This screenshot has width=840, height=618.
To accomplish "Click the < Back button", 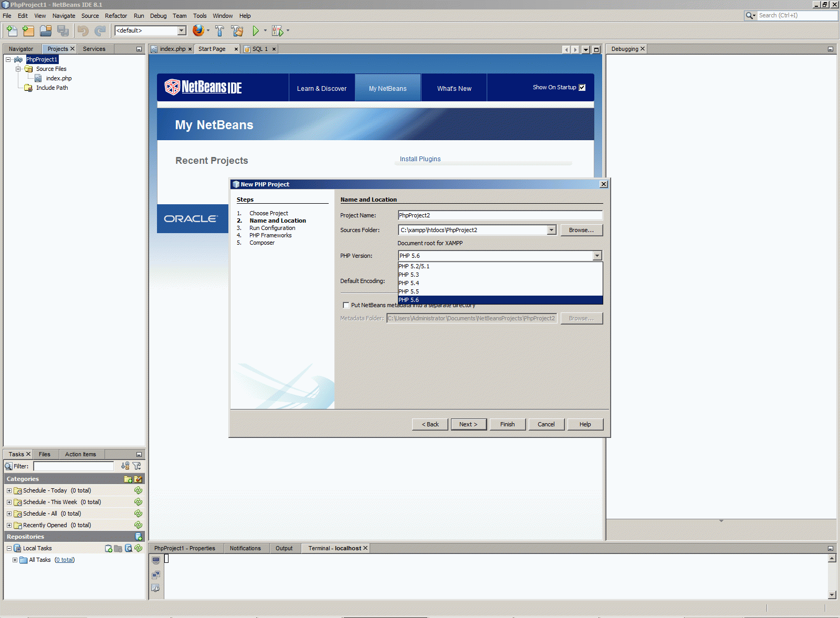I will click(x=430, y=424).
